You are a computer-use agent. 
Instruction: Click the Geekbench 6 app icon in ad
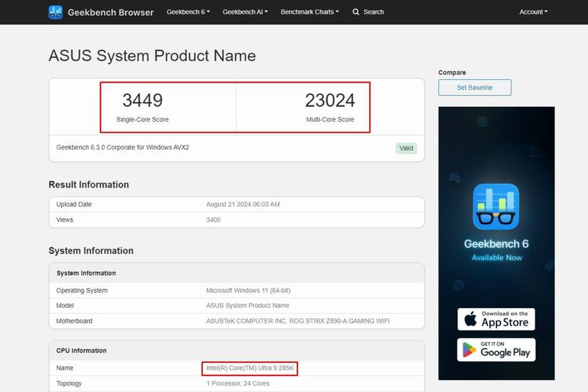click(496, 206)
